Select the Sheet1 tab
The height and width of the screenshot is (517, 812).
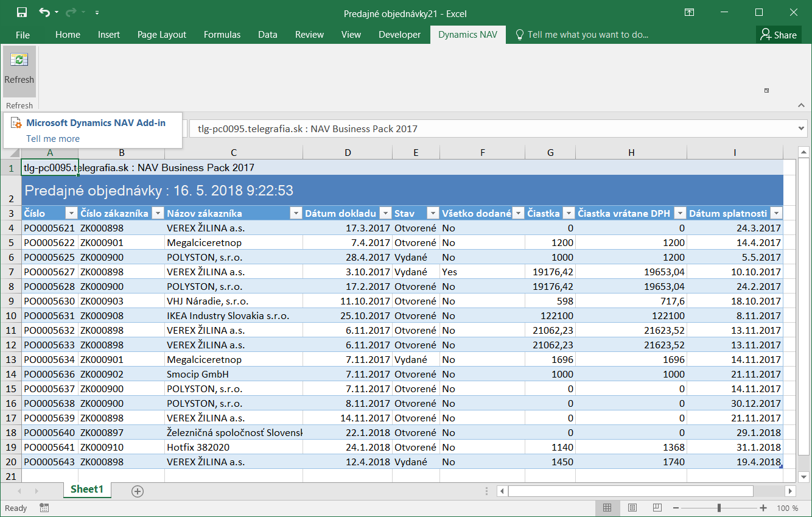(87, 490)
